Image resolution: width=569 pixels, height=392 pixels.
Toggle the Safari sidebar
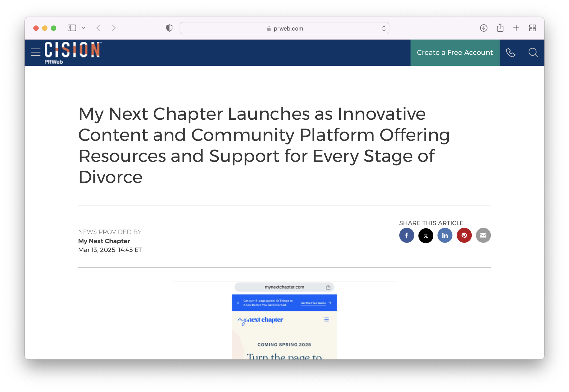click(72, 28)
